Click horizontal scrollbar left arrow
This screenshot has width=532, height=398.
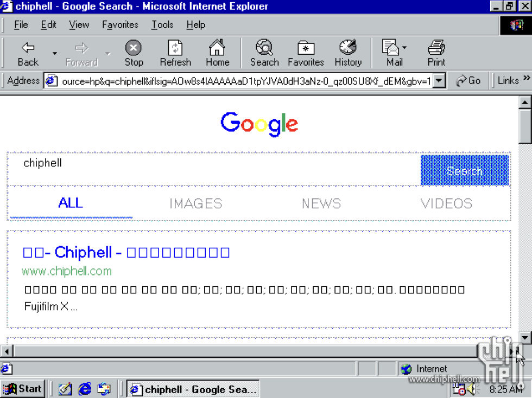tap(7, 351)
